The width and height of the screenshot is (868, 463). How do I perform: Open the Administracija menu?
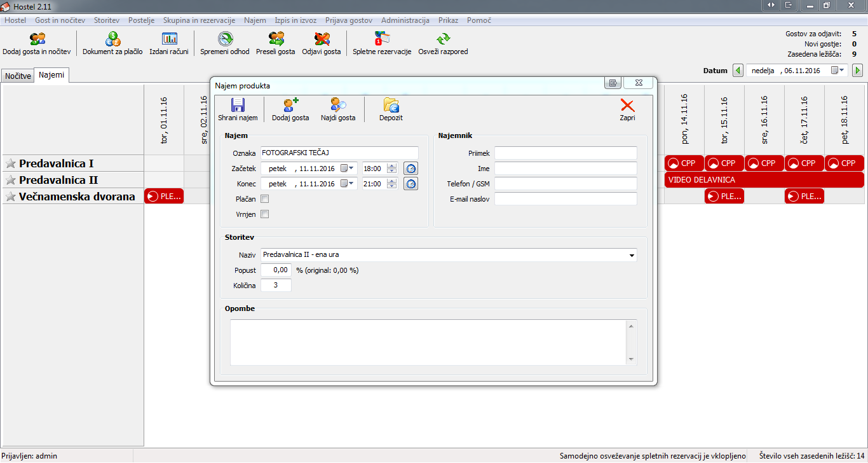(405, 20)
